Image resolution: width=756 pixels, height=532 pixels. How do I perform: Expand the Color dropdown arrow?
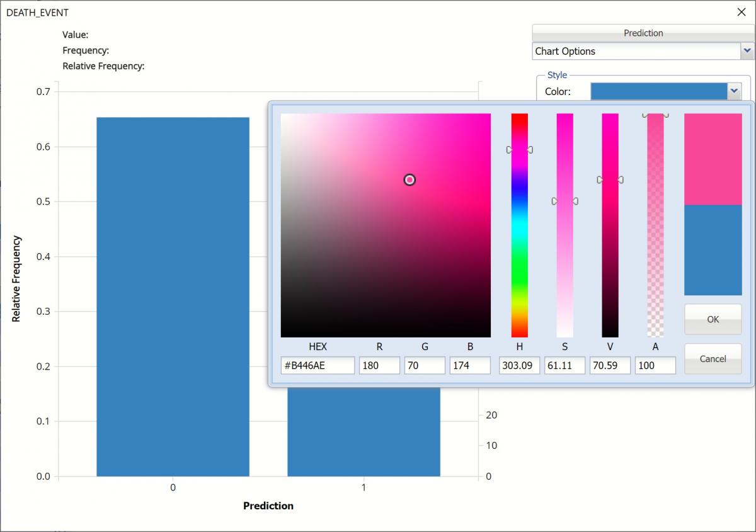pyautogui.click(x=734, y=91)
